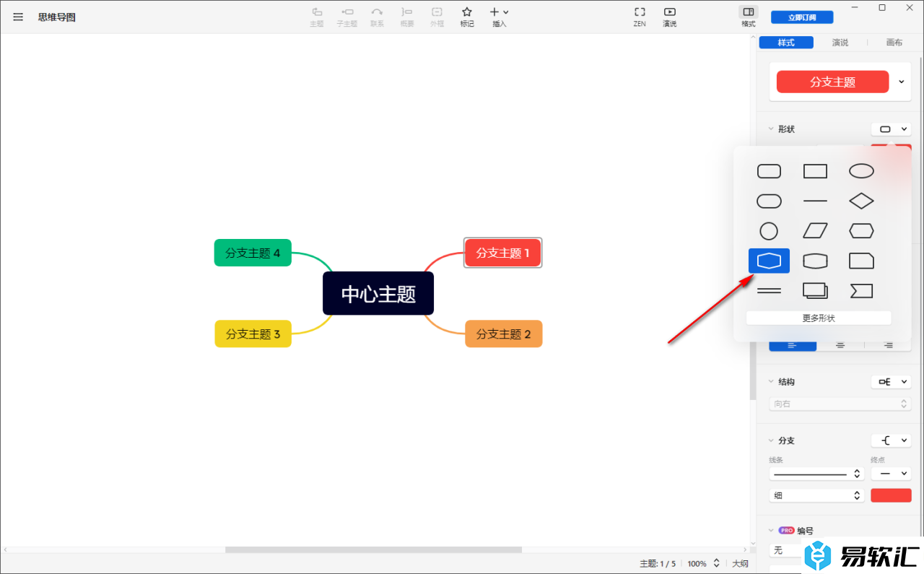Screen dimensions: 924x574
Task: Collapse the 结构 section
Action: (771, 381)
